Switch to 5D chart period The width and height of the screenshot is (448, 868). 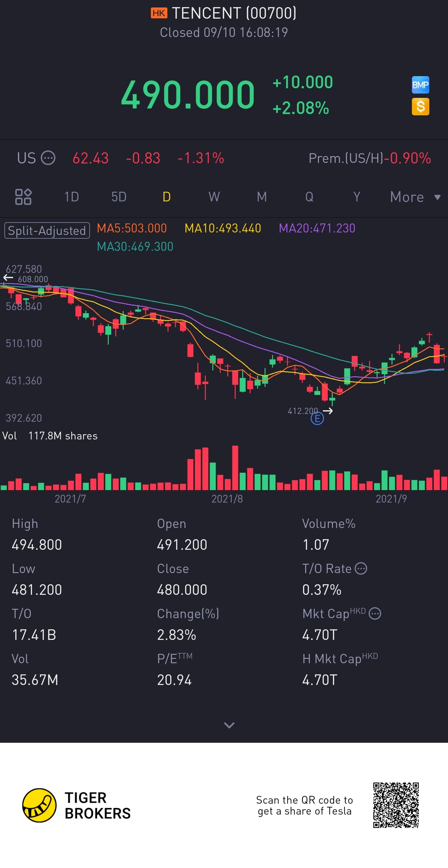point(119,197)
